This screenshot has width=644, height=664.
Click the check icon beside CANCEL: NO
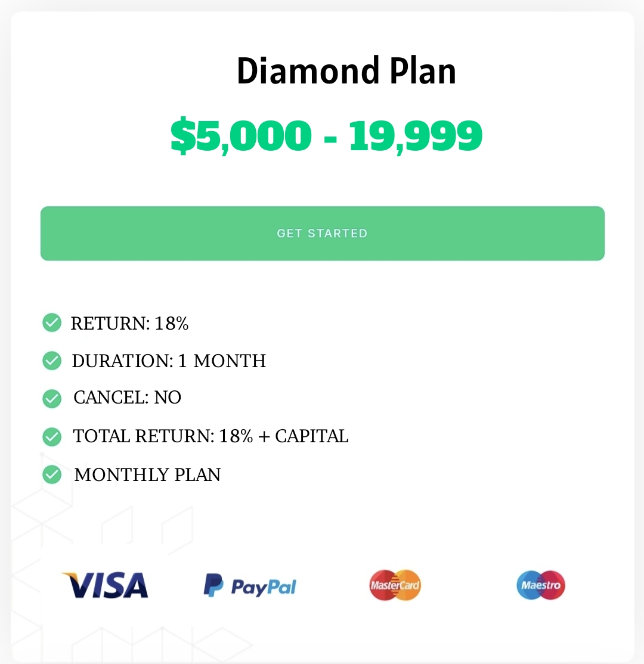[x=52, y=398]
